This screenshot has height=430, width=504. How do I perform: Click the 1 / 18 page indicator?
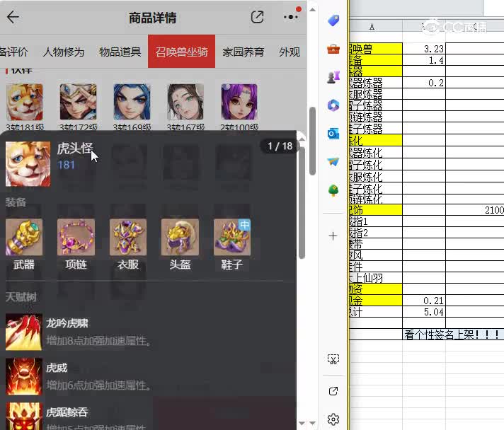click(280, 146)
